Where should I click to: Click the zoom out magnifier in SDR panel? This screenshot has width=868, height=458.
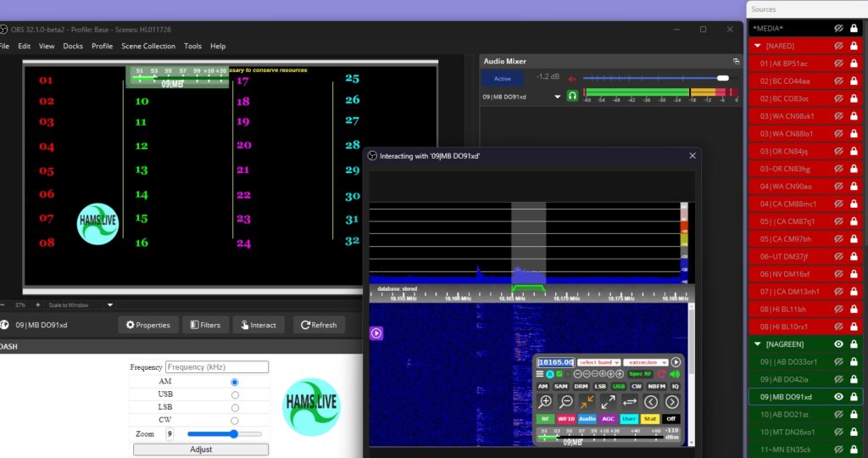click(x=566, y=402)
